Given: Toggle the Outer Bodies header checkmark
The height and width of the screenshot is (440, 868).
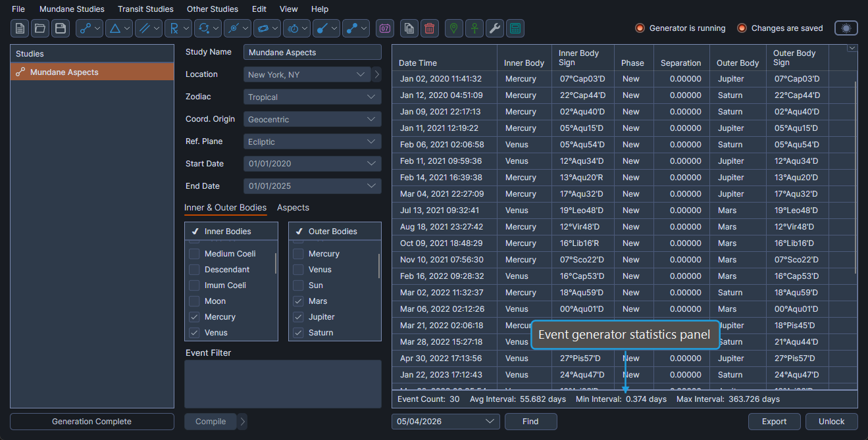Looking at the screenshot, I should tap(299, 232).
